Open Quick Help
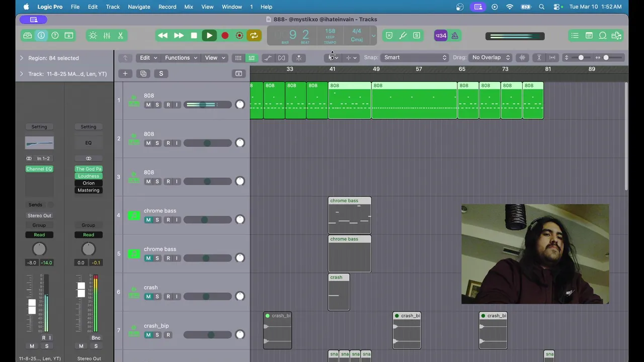 pos(55,36)
